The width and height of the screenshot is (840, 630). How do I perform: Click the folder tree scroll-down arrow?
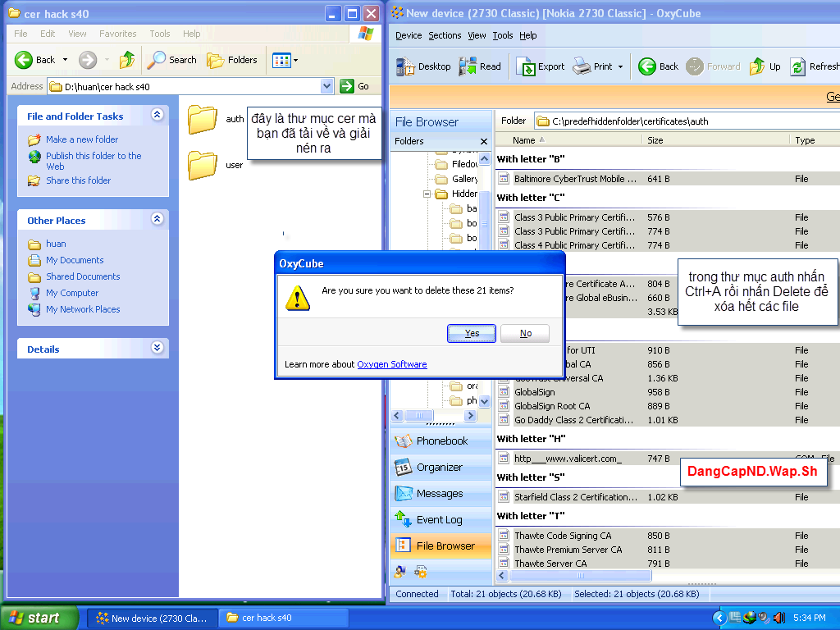[x=484, y=400]
